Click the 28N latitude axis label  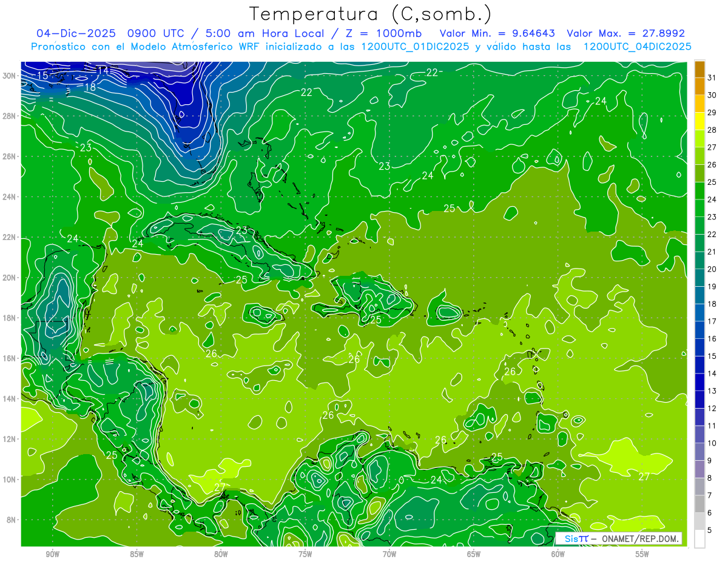click(x=9, y=116)
